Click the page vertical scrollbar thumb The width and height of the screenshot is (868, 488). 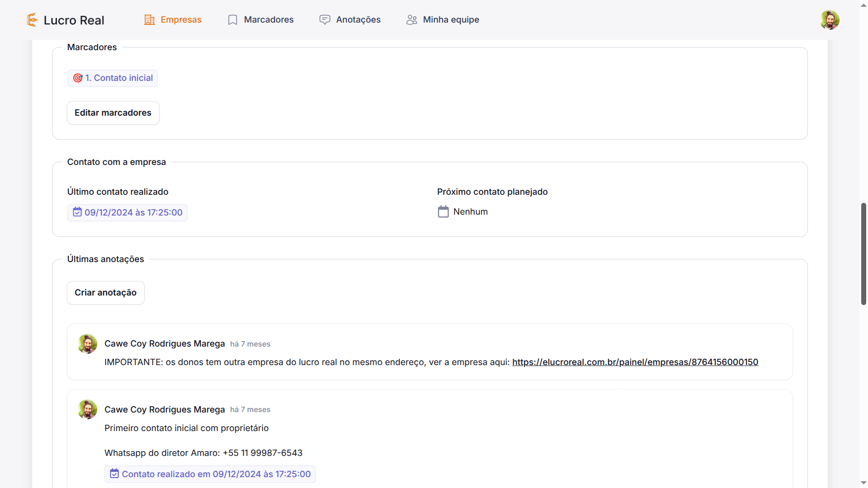tap(863, 253)
